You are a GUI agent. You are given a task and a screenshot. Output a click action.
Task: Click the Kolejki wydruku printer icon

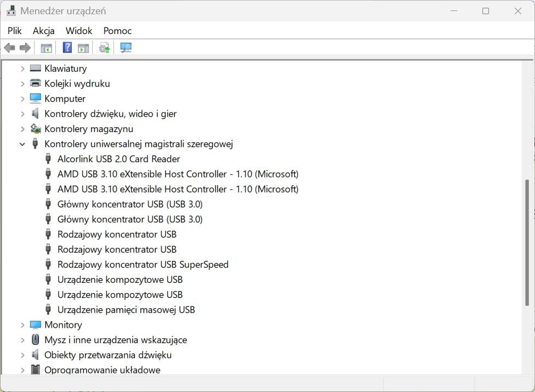click(x=35, y=83)
